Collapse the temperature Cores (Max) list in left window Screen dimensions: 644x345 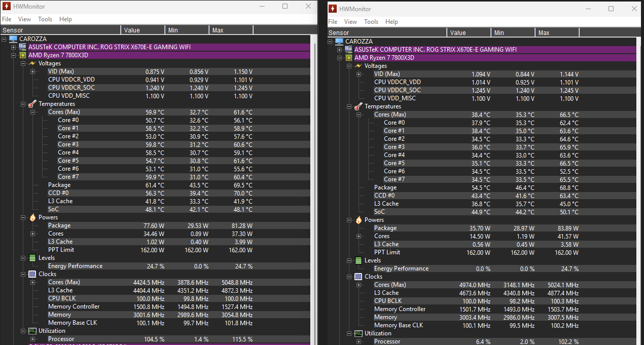(33, 112)
